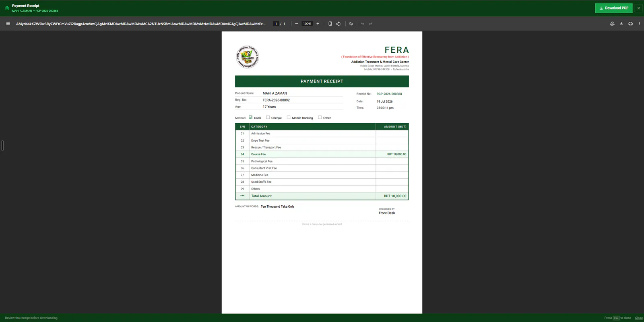Viewport: 644px width, 322px height.
Task: Click the redo arrow in toolbar
Action: coord(371,24)
